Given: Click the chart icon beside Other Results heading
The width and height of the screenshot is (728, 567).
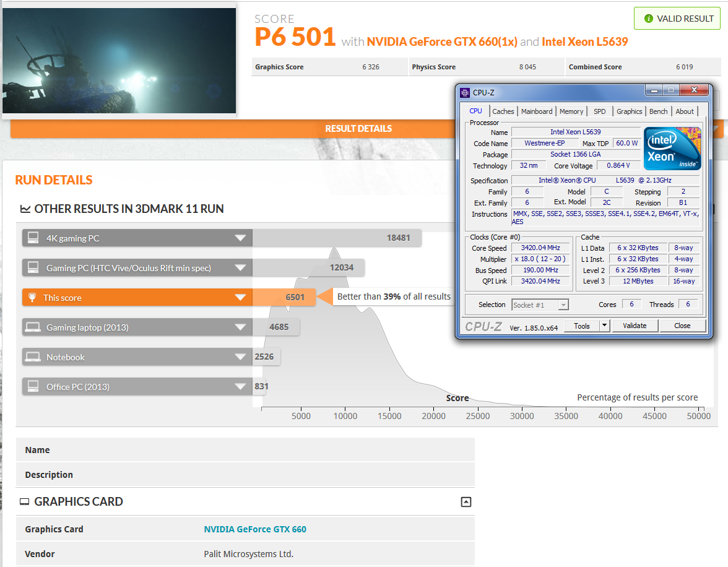Looking at the screenshot, I should click(x=25, y=209).
